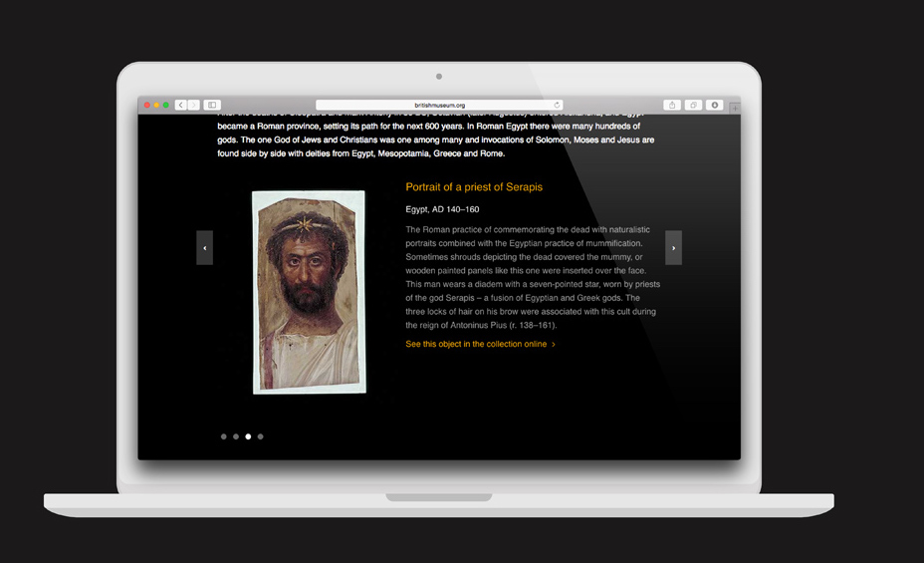Open the downloads icon in toolbar
The height and width of the screenshot is (563, 924).
pyautogui.click(x=714, y=105)
